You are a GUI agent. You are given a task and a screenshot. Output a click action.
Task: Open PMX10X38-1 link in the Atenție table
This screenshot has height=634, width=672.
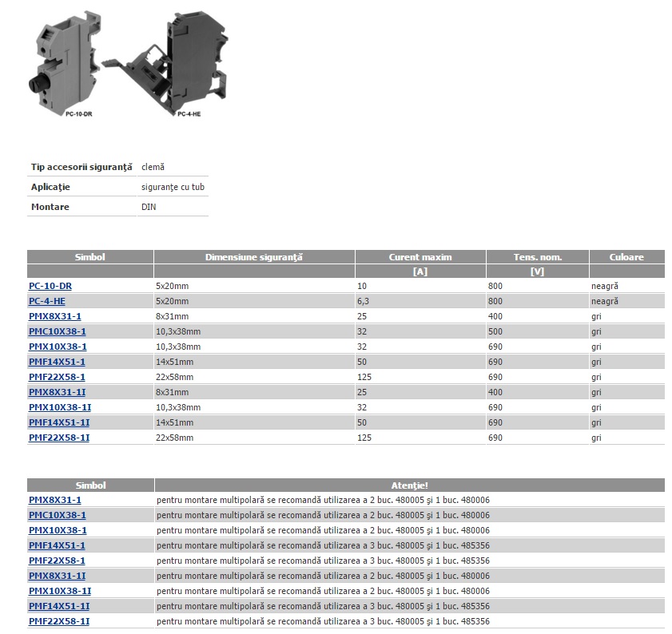pyautogui.click(x=58, y=530)
